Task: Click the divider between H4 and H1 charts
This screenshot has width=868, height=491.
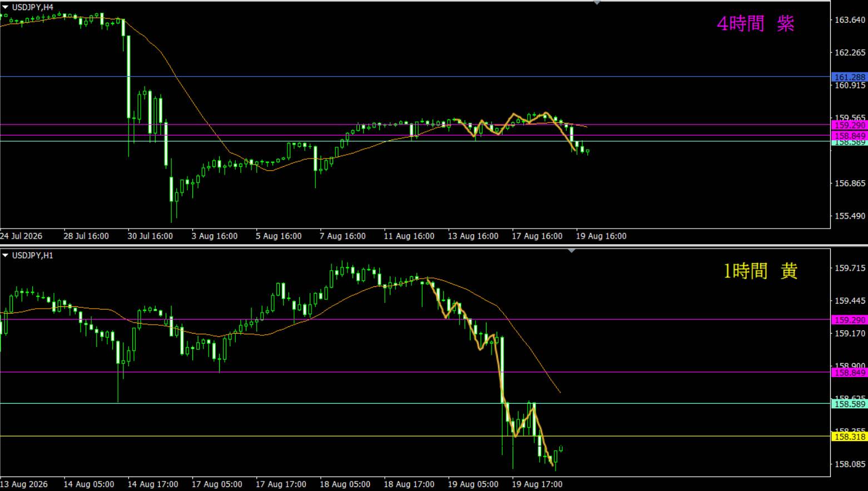Action: coord(434,245)
